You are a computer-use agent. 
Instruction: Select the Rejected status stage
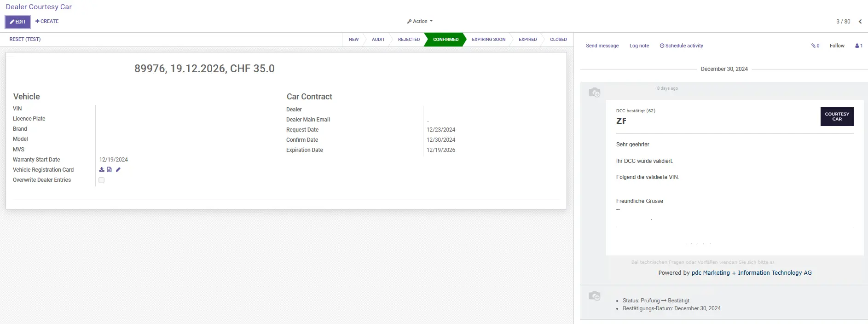tap(409, 40)
